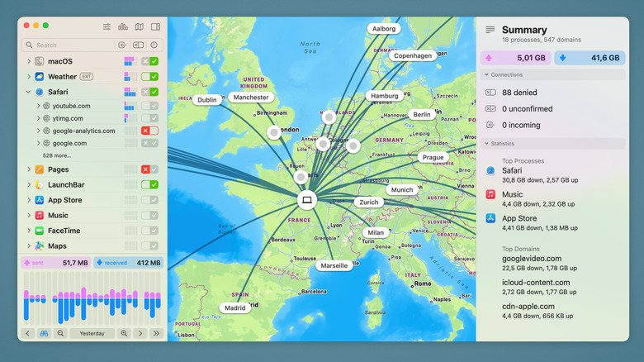644x362 pixels.
Task: Toggle the LaunchBar allow switch
Action: coord(149,184)
